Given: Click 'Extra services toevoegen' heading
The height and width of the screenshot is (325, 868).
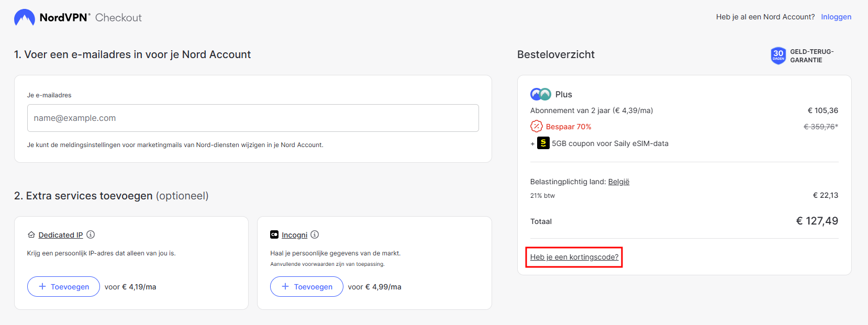Looking at the screenshot, I should click(112, 196).
